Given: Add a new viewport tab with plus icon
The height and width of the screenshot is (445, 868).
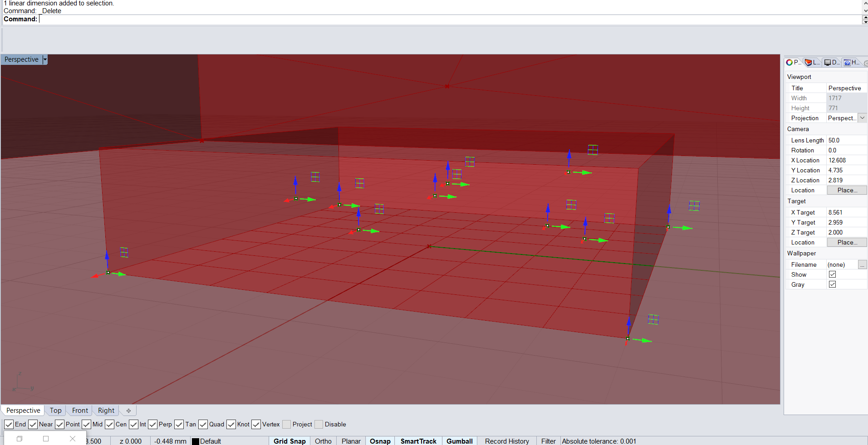Looking at the screenshot, I should 128,411.
